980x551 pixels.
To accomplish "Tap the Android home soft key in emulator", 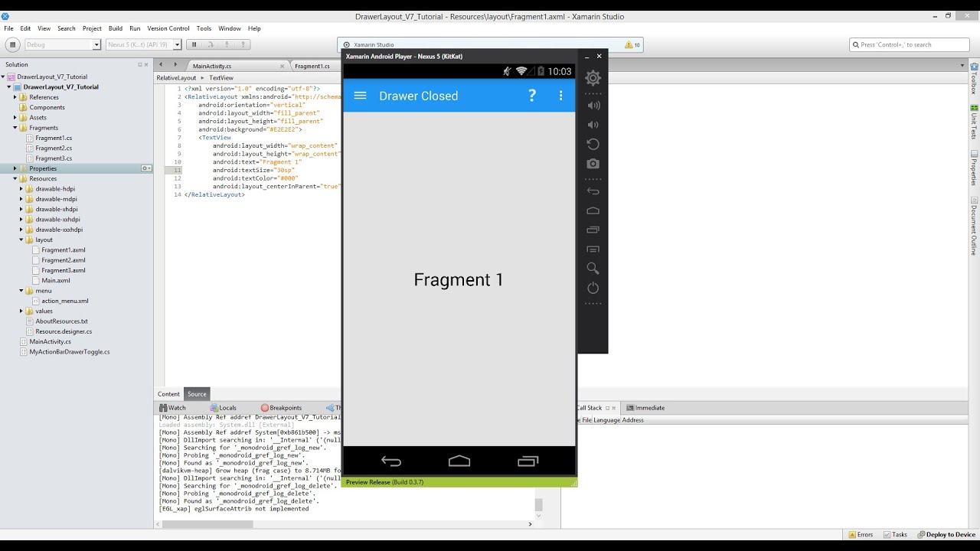I will [x=459, y=461].
